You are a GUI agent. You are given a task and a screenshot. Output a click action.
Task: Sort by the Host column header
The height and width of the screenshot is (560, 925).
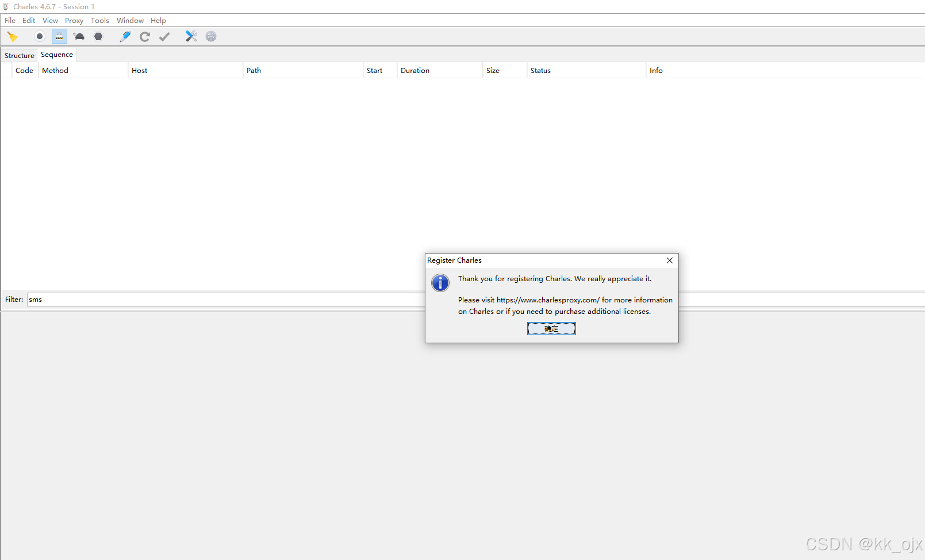pyautogui.click(x=185, y=71)
